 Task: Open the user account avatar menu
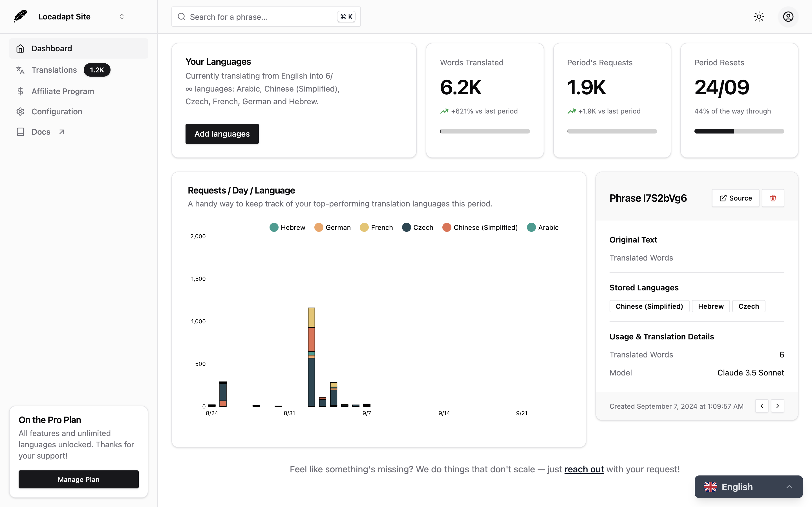(788, 17)
